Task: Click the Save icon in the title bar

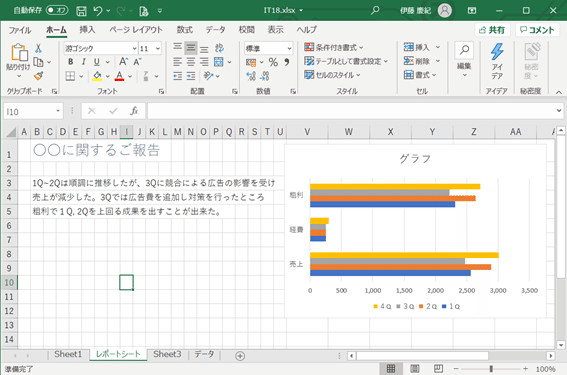Action: coord(81,11)
